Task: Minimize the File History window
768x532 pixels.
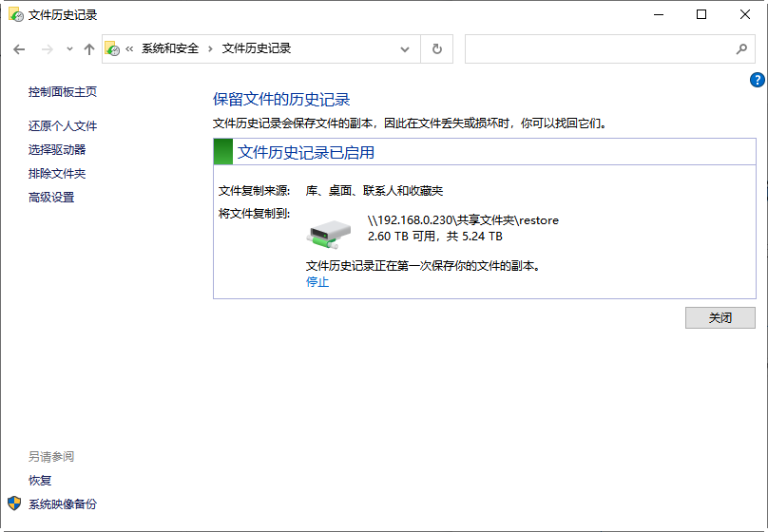Action: 659,14
